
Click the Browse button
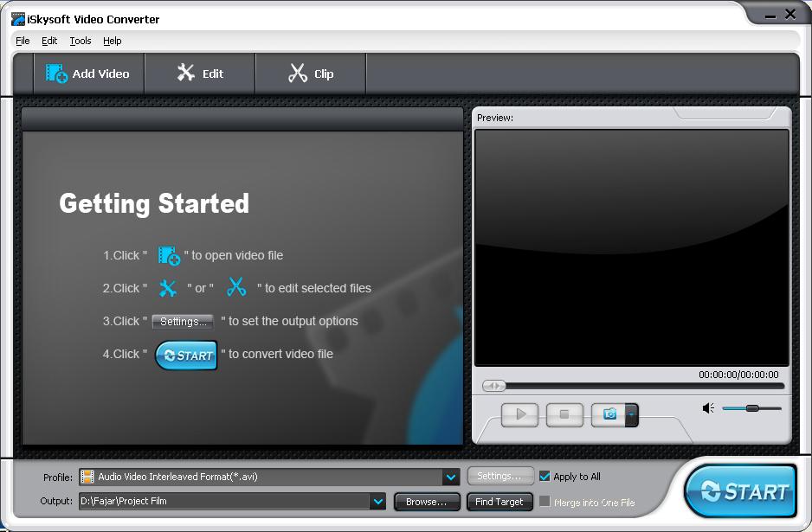427,502
